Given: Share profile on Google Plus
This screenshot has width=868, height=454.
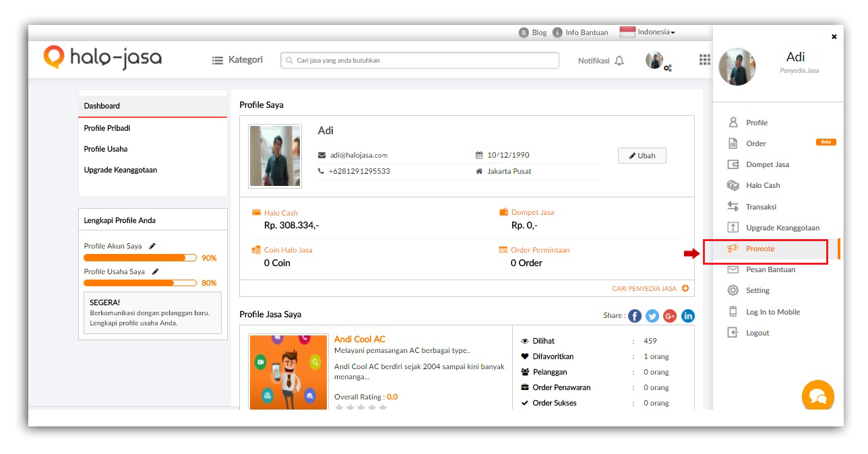Looking at the screenshot, I should pyautogui.click(x=670, y=316).
